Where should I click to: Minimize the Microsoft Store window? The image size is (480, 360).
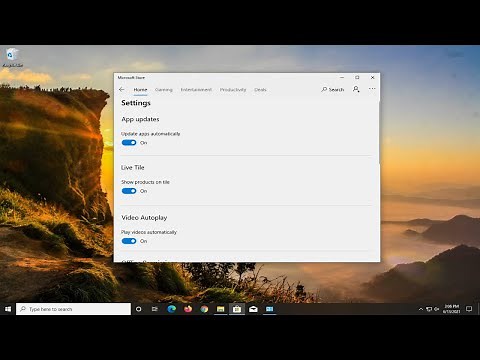tap(342, 77)
